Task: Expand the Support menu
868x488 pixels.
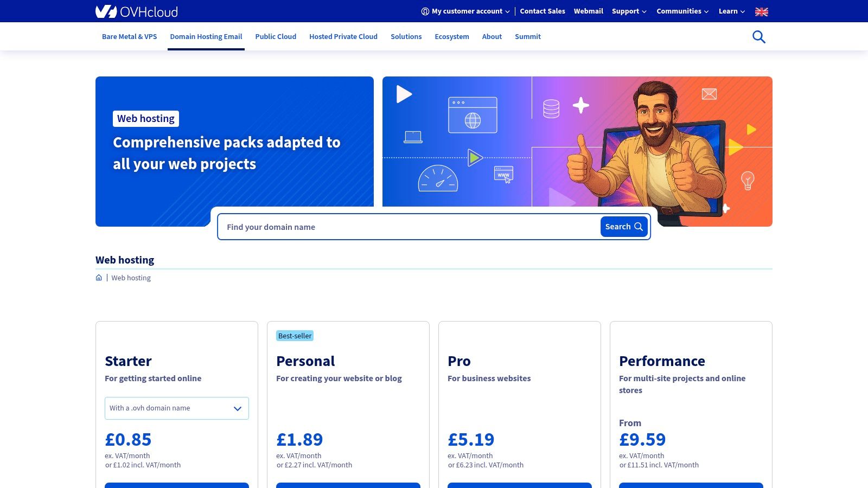Action: click(629, 11)
